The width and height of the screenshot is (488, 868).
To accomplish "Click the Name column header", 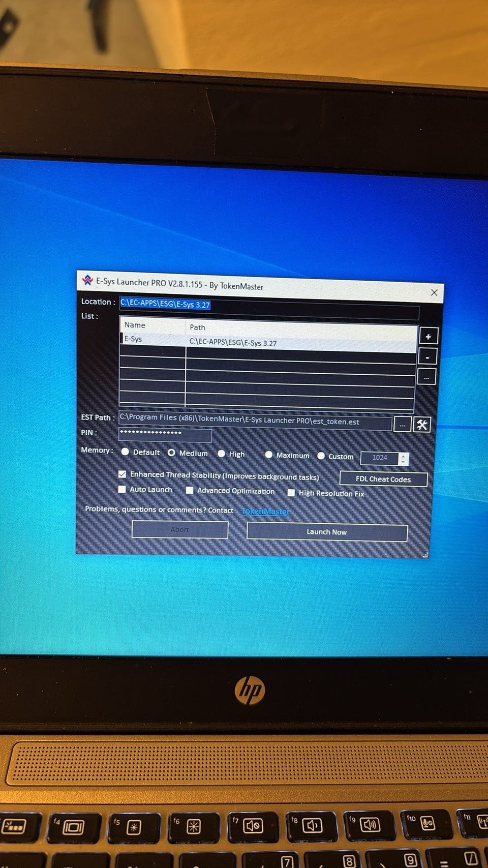I will tap(152, 325).
